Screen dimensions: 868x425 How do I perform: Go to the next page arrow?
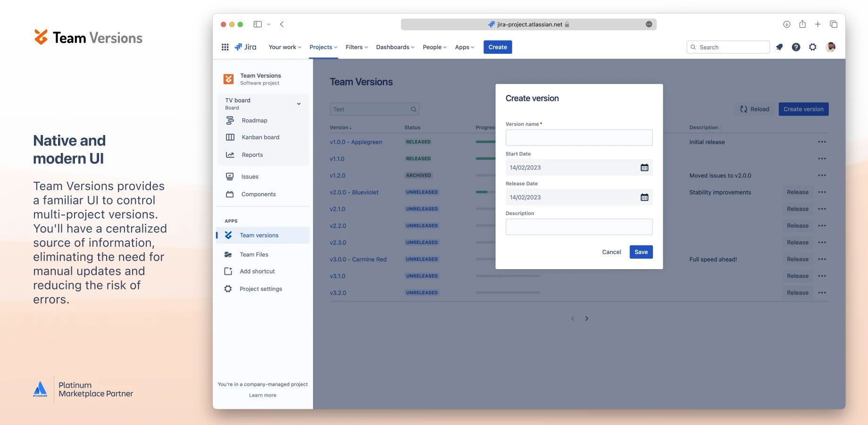[586, 318]
